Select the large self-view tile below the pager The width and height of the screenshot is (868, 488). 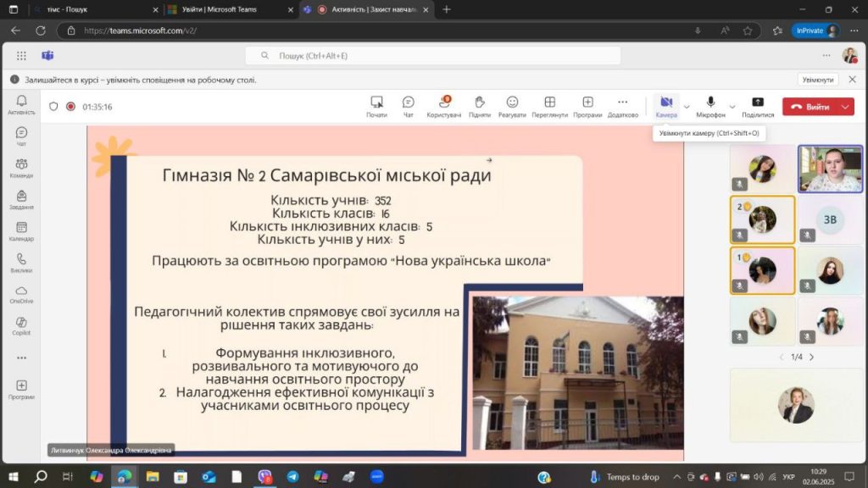tap(796, 405)
